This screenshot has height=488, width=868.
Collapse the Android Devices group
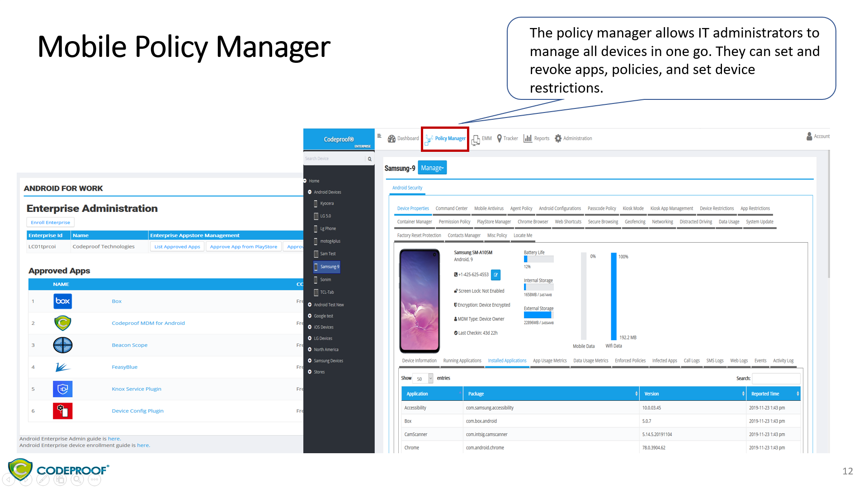click(310, 192)
